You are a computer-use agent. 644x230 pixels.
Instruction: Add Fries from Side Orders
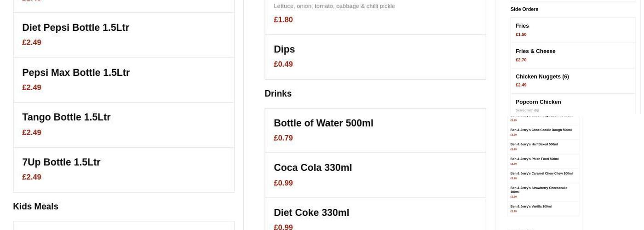[x=573, y=30]
